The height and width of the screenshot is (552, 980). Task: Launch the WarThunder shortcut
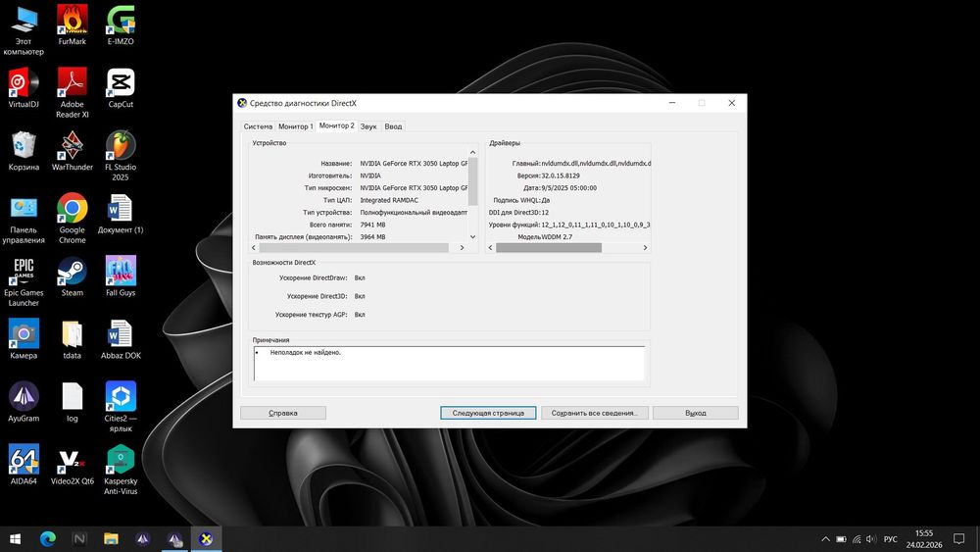pyautogui.click(x=72, y=151)
